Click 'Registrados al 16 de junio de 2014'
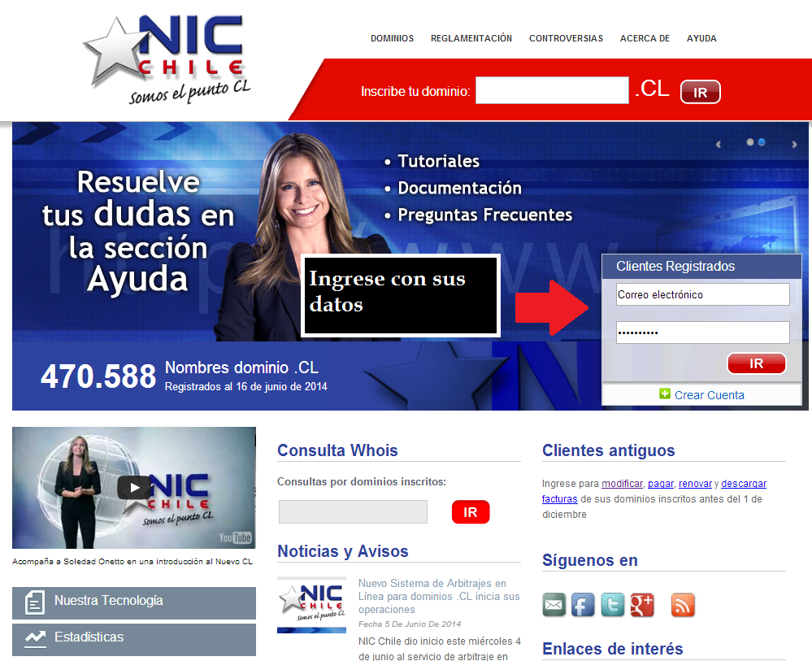The width and height of the screenshot is (812, 661). 246,386
